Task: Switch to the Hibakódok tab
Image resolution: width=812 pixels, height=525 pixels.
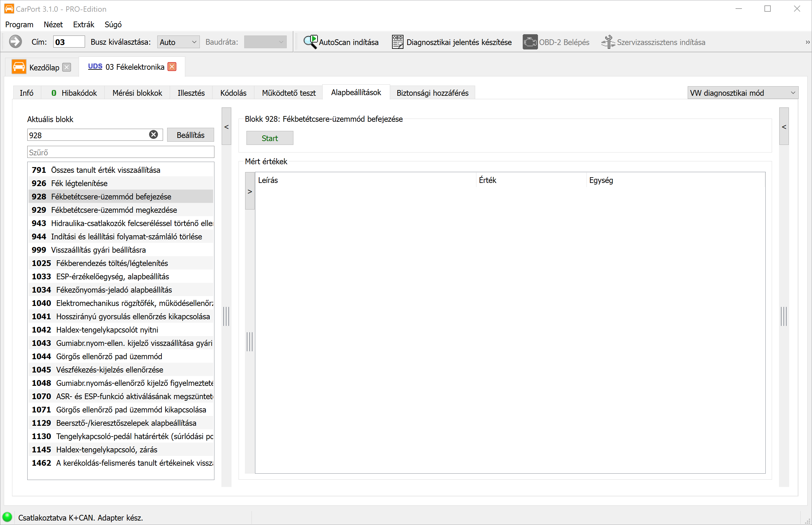Action: click(x=74, y=93)
